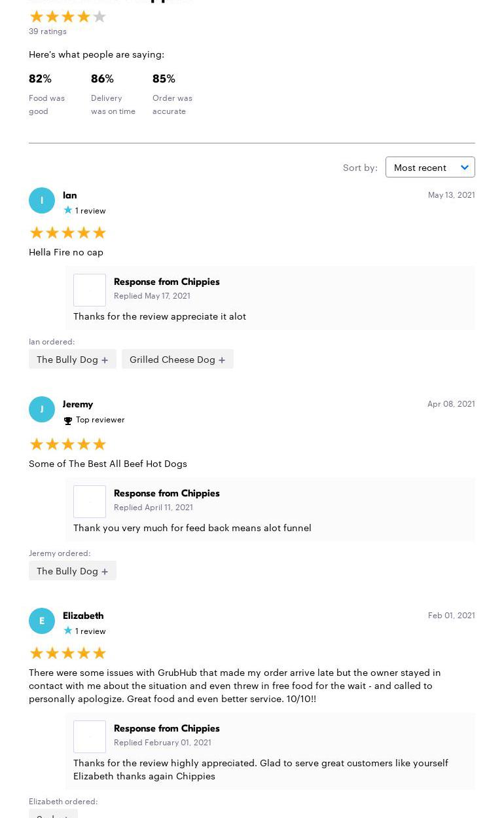Click blue star icon beside Elizabeth's 1 review
This screenshot has width=504, height=818.
pyautogui.click(x=68, y=631)
